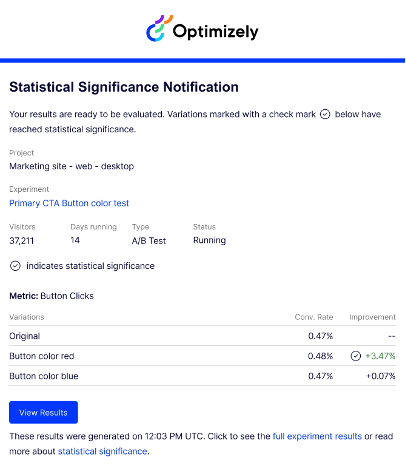Click the 37,211 visitors count

coord(22,241)
